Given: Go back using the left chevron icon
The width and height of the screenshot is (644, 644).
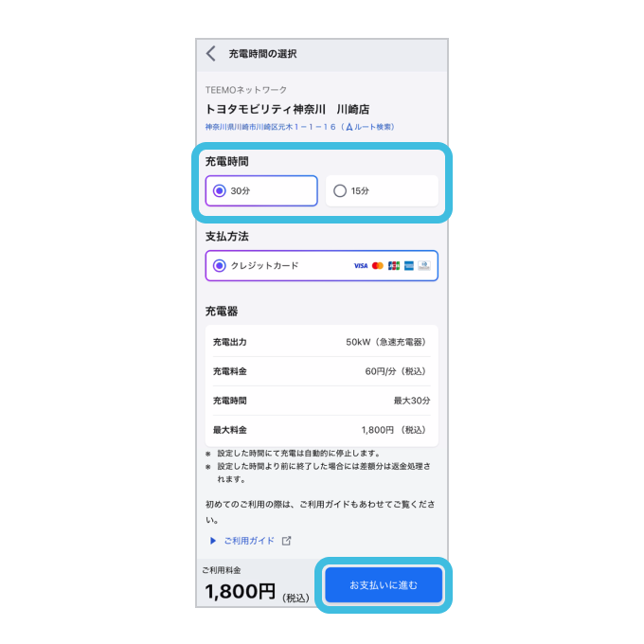Looking at the screenshot, I should [211, 53].
